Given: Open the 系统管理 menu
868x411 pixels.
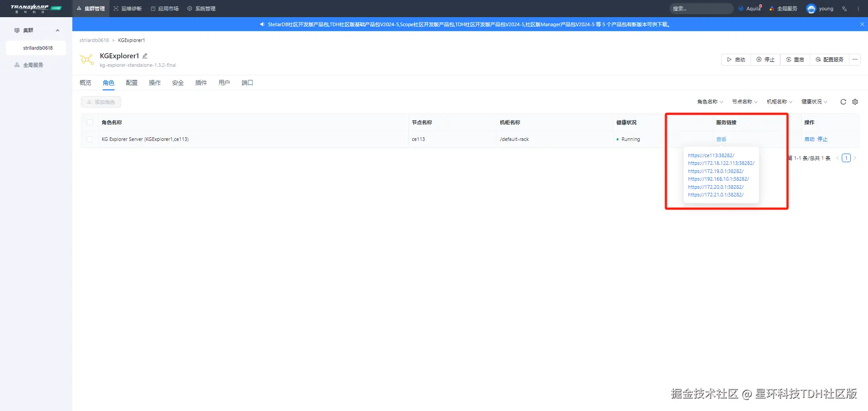Looking at the screenshot, I should coord(202,9).
